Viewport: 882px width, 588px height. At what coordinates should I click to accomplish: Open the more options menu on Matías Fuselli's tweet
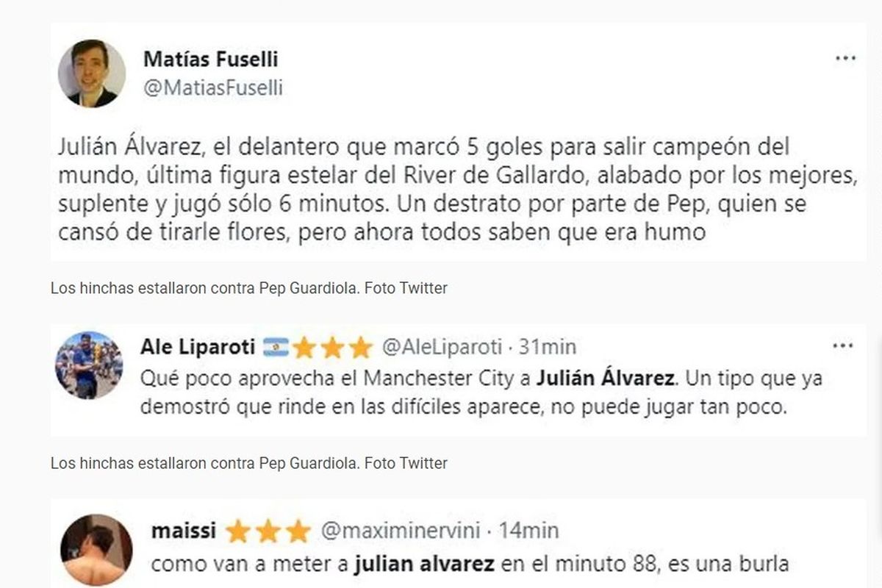click(x=846, y=59)
